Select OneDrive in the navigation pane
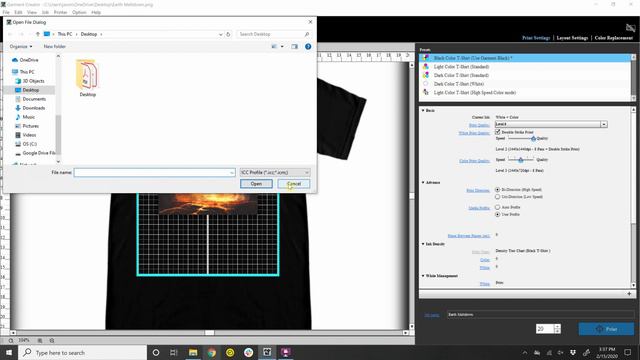Viewport: 640px width, 360px height. [25, 60]
